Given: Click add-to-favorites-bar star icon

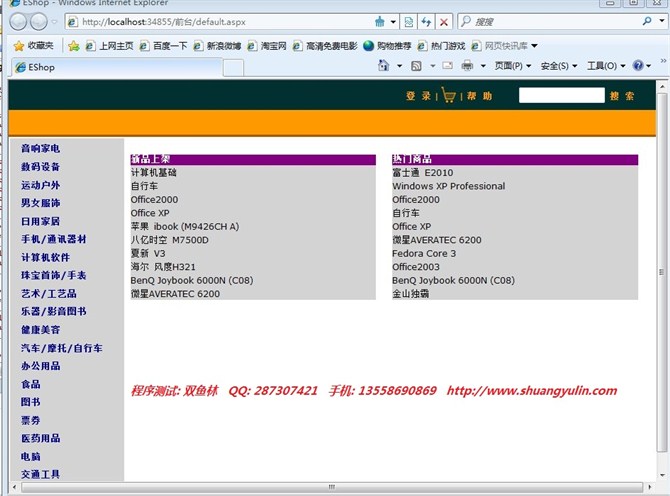Looking at the screenshot, I should 73,46.
